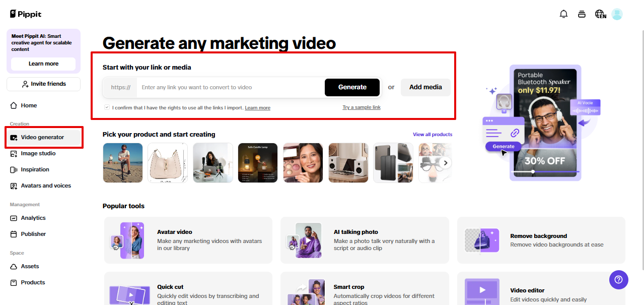Viewport: 644px width, 305px height.
Task: Open the AI talking photo tool
Action: click(364, 240)
